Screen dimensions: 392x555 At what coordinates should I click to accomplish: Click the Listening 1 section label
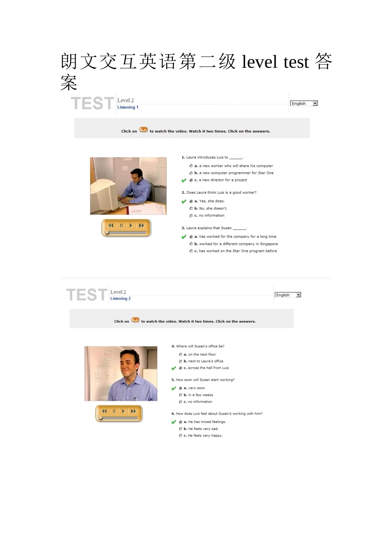click(128, 107)
